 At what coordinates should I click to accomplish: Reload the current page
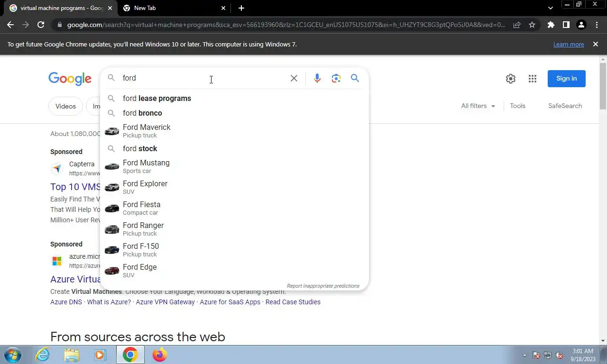pyautogui.click(x=41, y=25)
